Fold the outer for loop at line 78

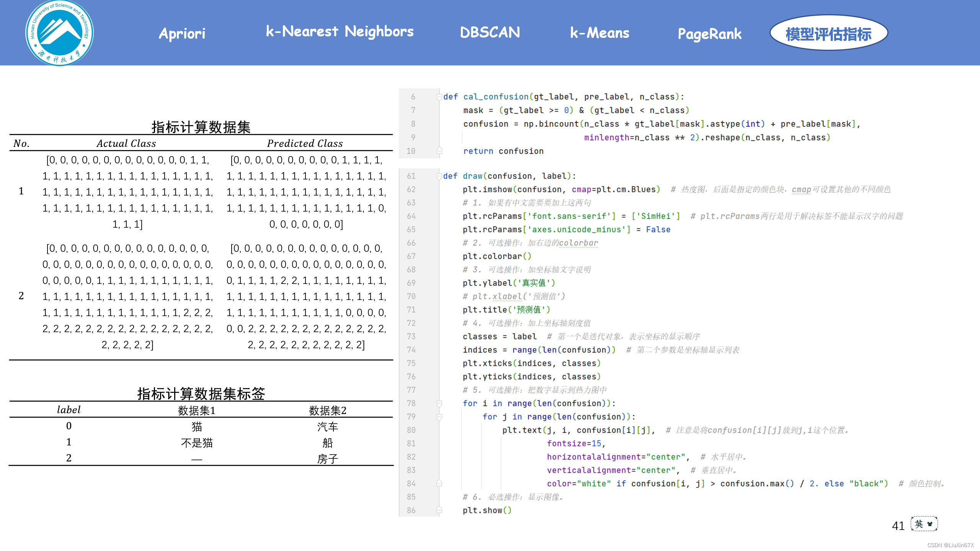click(439, 403)
